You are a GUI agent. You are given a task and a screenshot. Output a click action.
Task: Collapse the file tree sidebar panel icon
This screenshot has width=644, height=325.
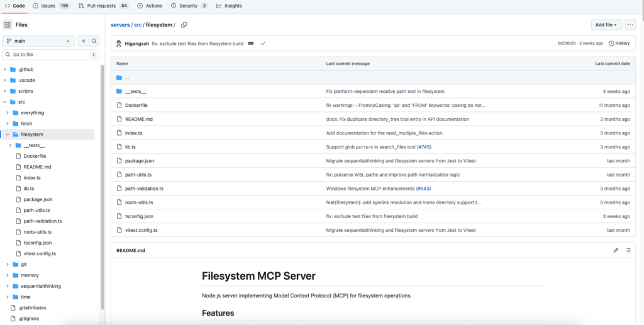(x=8, y=25)
